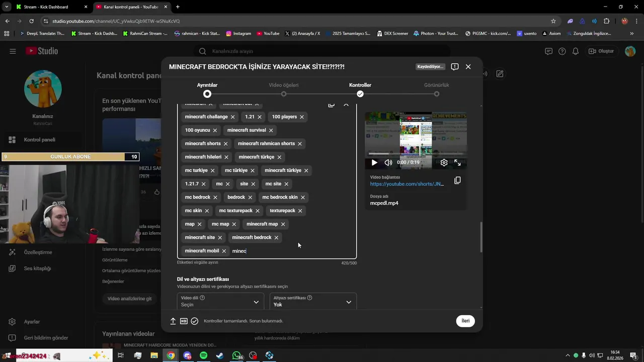Open the YouTube Studio hamburger menu

pos(13,51)
